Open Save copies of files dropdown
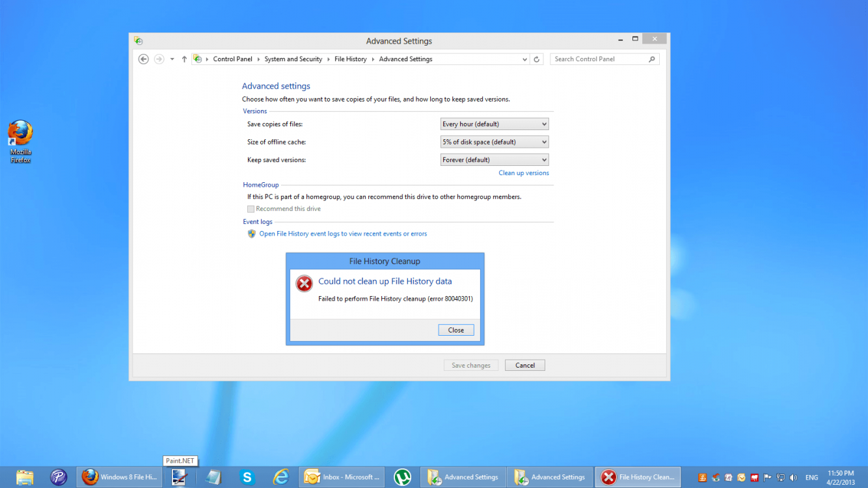868x488 pixels. point(495,124)
